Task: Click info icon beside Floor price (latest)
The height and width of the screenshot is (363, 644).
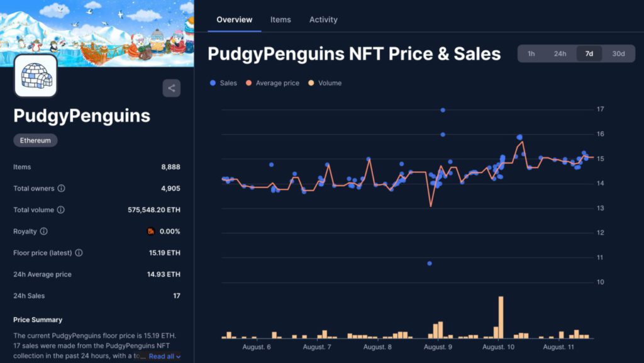Action: (x=79, y=253)
